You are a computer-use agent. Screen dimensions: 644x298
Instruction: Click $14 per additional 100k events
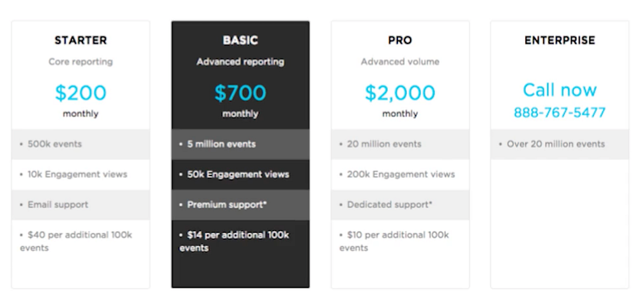pyautogui.click(x=234, y=241)
